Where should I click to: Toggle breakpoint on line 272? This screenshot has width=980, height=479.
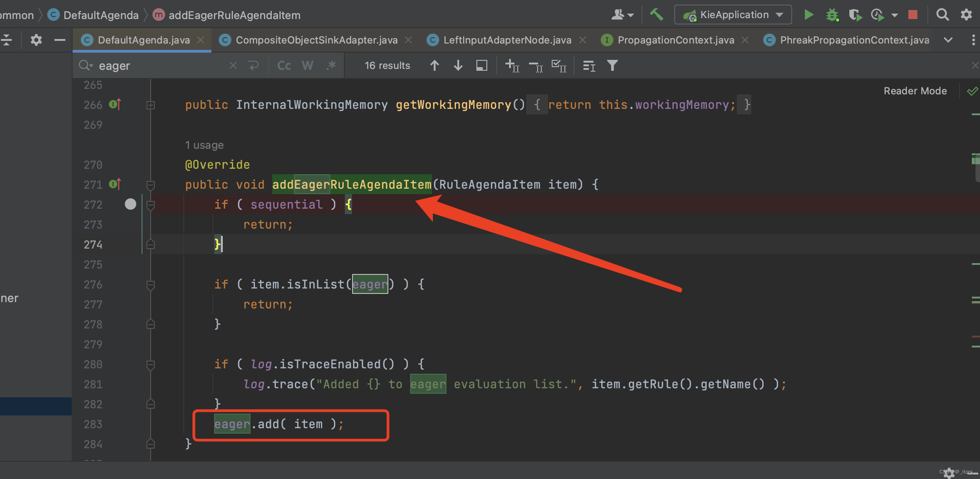[x=130, y=204]
